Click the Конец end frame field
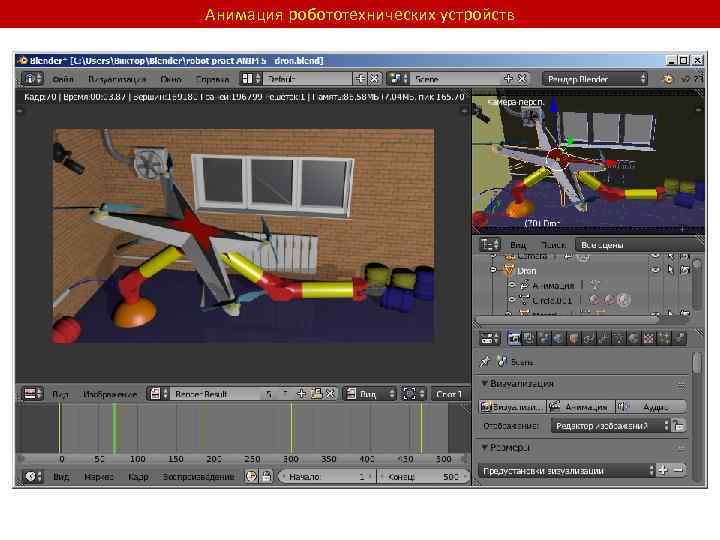The width and height of the screenshot is (720, 540). (x=423, y=477)
